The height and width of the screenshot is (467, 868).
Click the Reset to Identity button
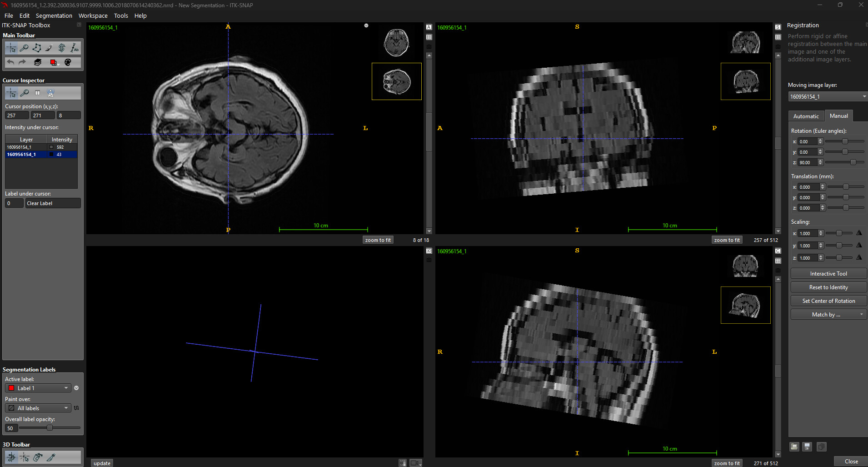[828, 287]
